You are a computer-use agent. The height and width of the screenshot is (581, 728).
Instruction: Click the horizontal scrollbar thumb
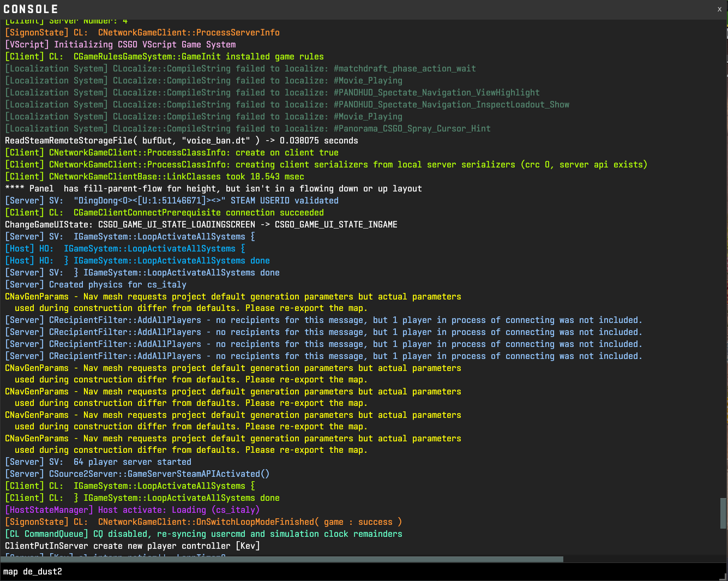(281, 559)
